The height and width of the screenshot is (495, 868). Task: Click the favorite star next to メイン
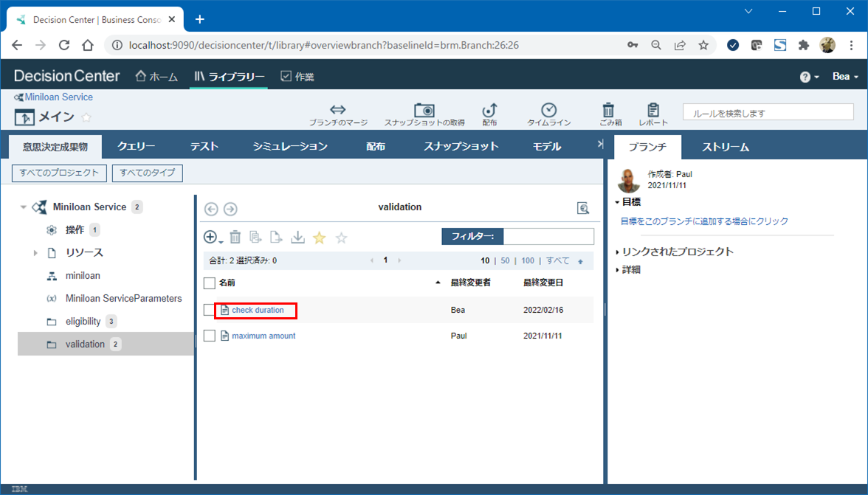click(x=86, y=117)
